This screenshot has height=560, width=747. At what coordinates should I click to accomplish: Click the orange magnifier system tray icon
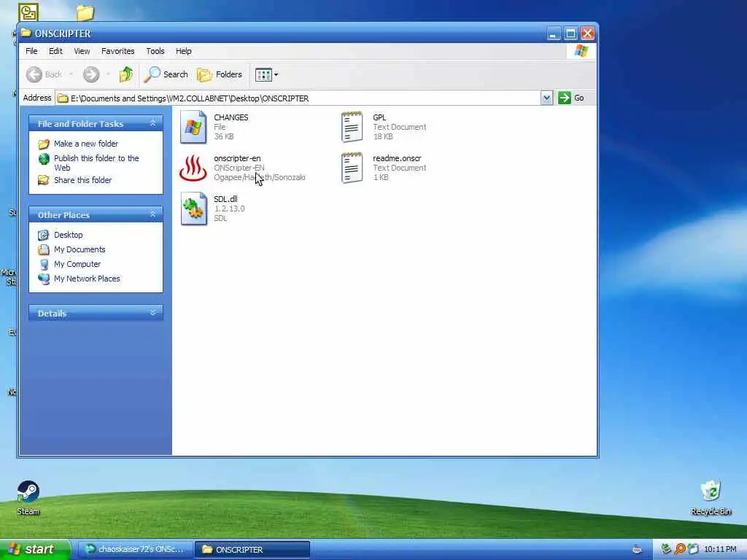point(680,550)
